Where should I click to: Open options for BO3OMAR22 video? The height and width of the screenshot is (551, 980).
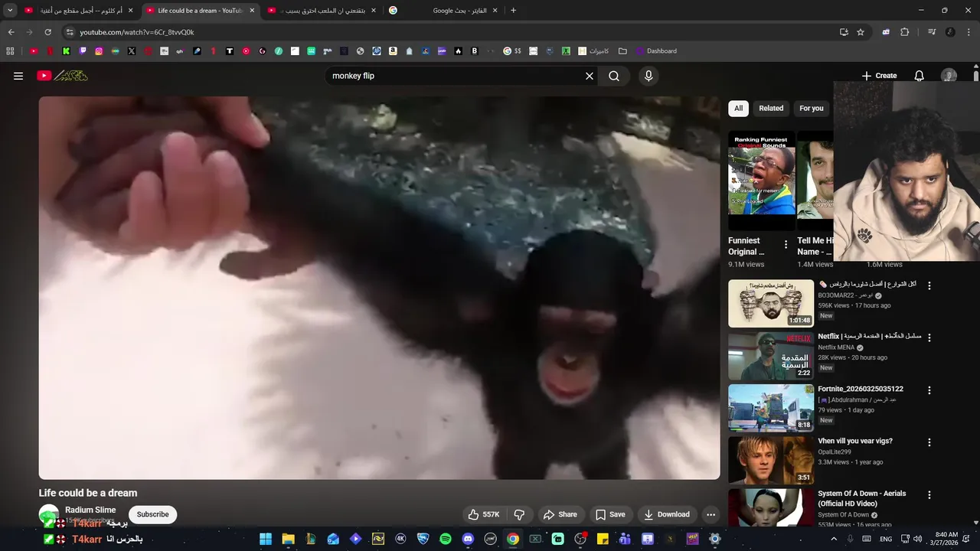929,285
